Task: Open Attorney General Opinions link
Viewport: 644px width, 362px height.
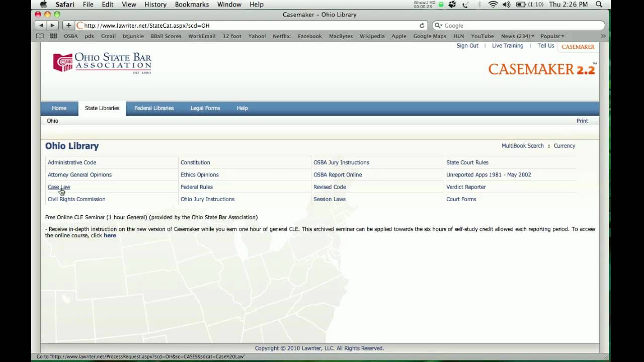Action: point(79,174)
